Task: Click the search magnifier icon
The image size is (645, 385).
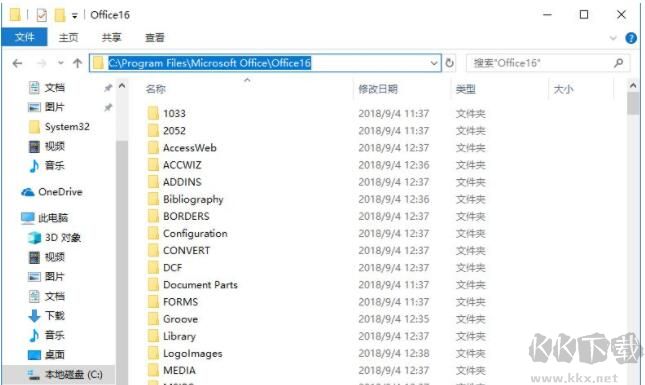Action: (618, 63)
